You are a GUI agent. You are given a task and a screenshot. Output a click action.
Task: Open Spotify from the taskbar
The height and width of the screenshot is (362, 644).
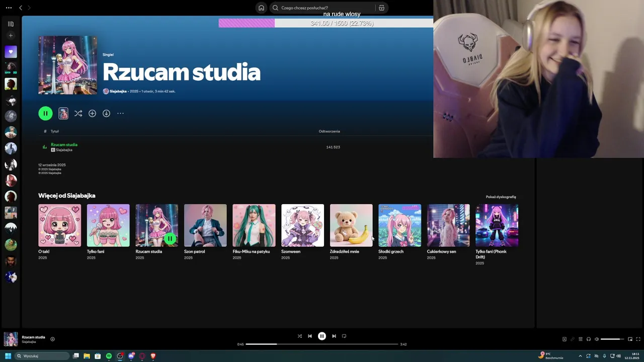109,356
